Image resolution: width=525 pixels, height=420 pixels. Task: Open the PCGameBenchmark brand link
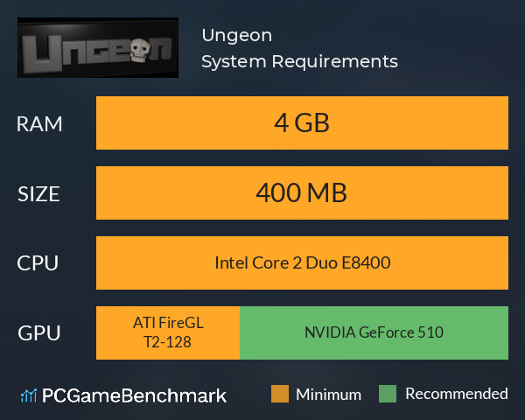pos(123,395)
